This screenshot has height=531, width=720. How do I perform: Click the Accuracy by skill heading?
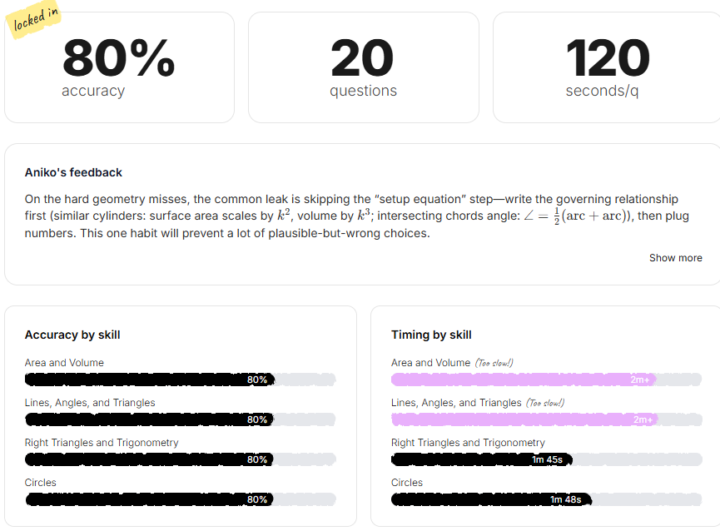pos(72,335)
